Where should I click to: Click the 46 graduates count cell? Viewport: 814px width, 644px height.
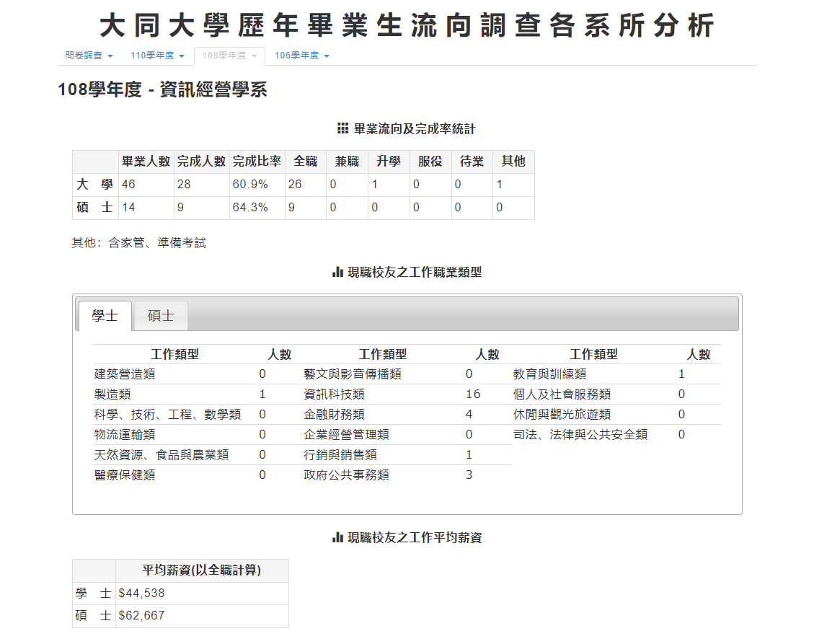tap(146, 185)
